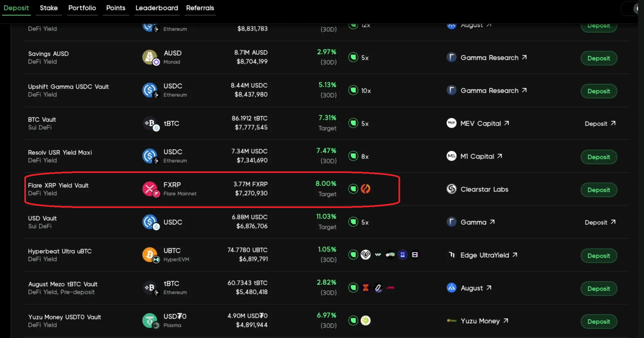Click green shield icon in Flare XRP Yield Vault row

(x=353, y=189)
